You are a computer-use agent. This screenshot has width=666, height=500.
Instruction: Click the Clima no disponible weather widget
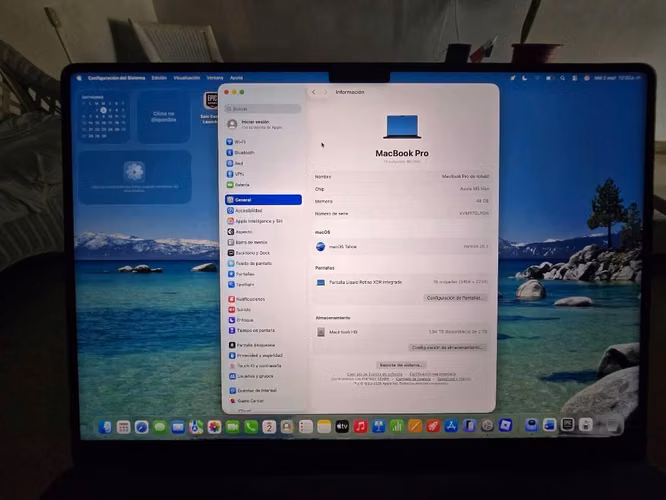tap(164, 117)
